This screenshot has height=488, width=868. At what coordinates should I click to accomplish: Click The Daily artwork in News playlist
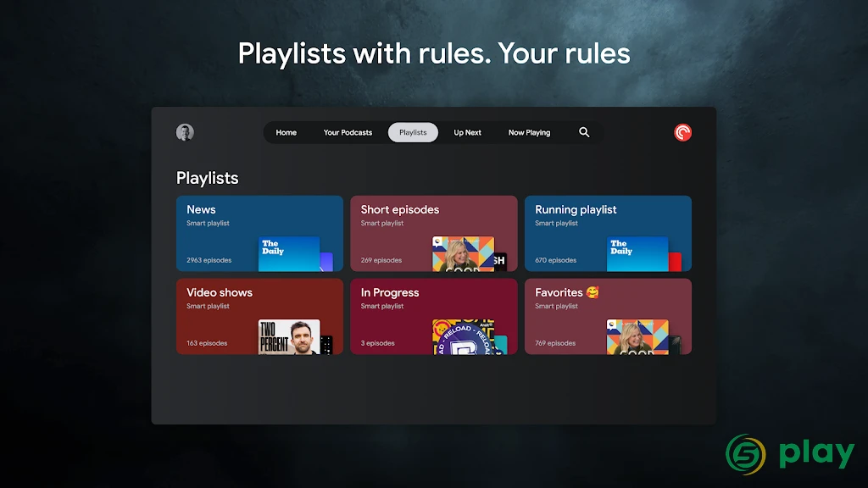(289, 254)
